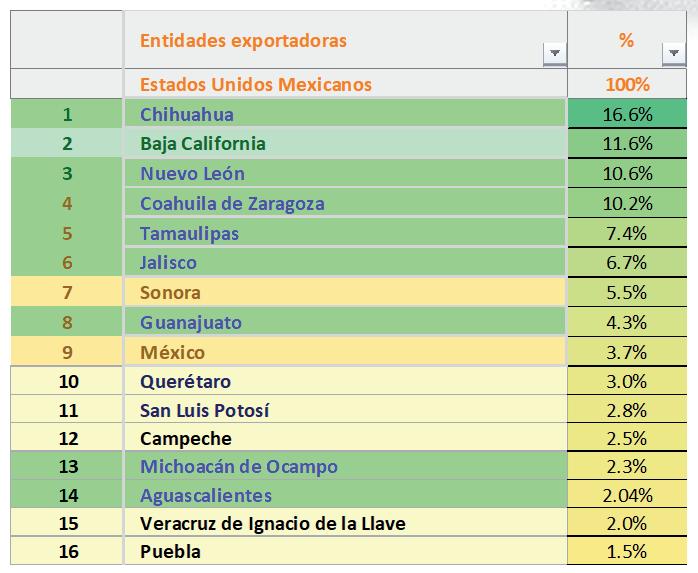Click the San Luis Potosí cell
The height and width of the screenshot is (573, 698).
345,410
